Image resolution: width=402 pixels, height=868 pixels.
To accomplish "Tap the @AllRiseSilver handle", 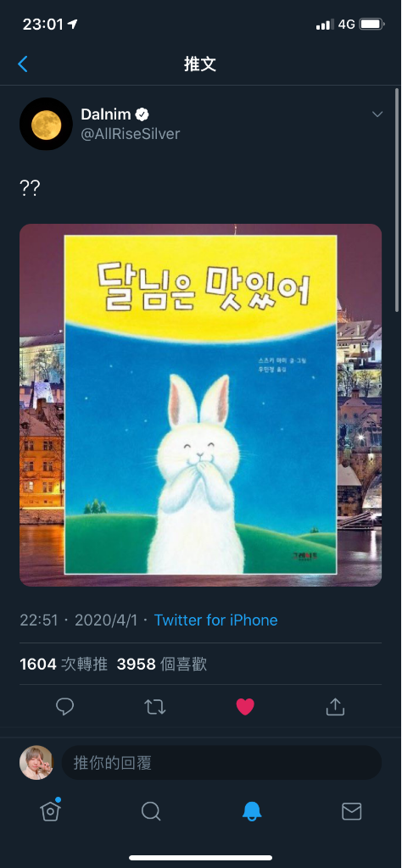I will coord(131,134).
